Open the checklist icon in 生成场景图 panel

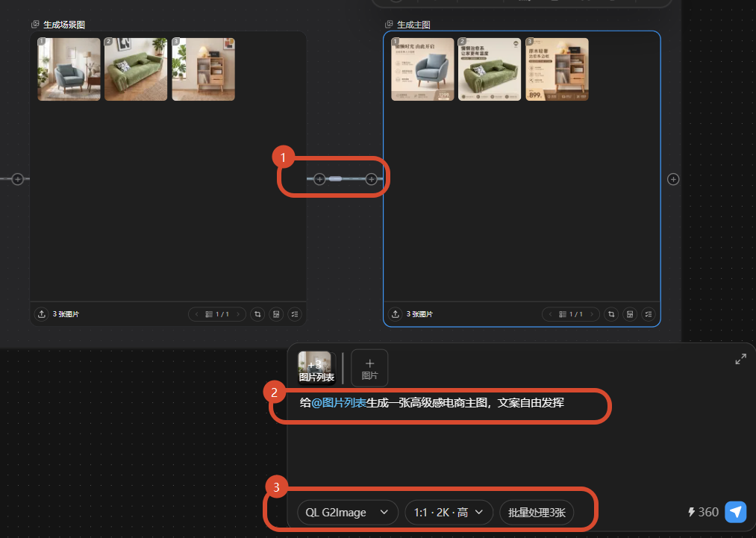[x=295, y=314]
